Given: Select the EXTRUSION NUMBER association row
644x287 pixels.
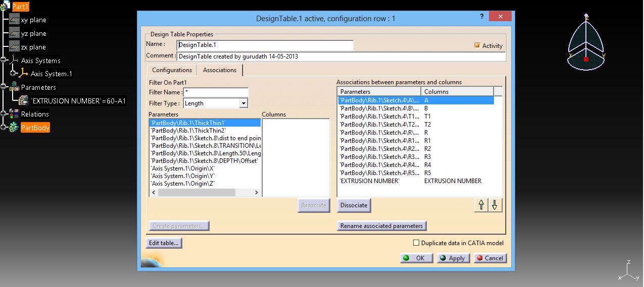Looking at the screenshot, I should [416, 181].
